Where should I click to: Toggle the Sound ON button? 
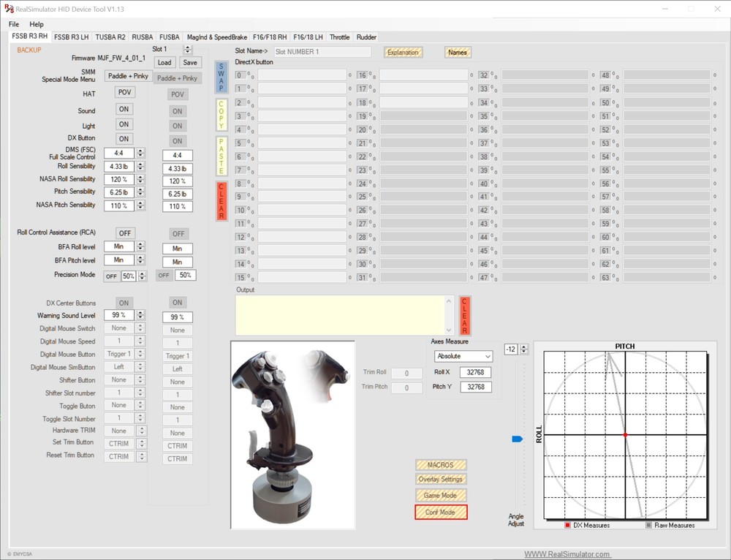[124, 110]
